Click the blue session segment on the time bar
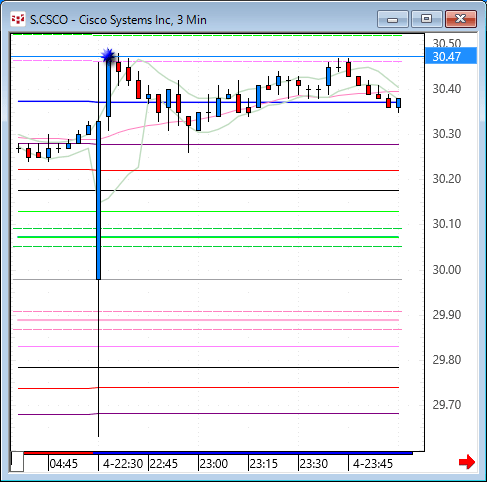Screen dimensions: 487x482 pyautogui.click(x=253, y=453)
